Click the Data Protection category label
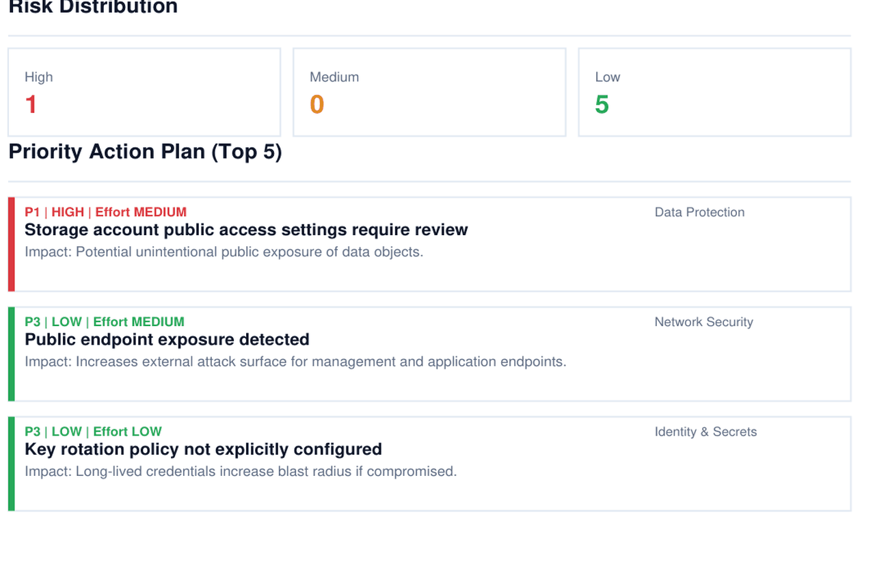Screen dimensions: 875x588 point(699,212)
